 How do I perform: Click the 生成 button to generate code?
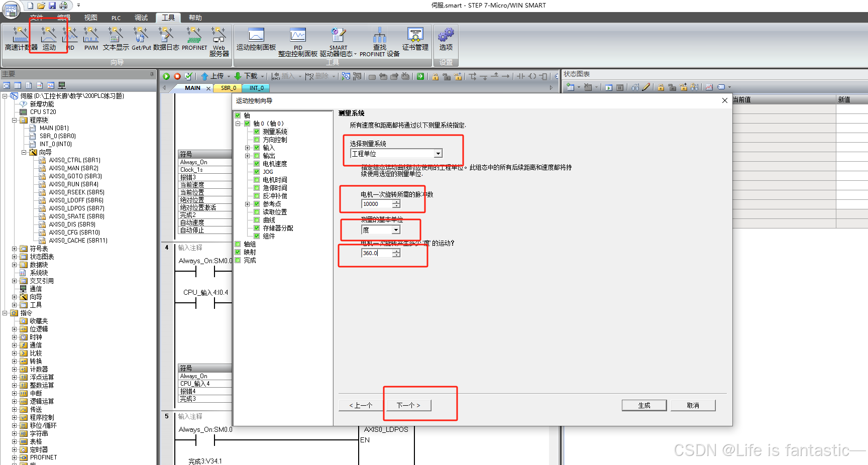[x=644, y=405]
